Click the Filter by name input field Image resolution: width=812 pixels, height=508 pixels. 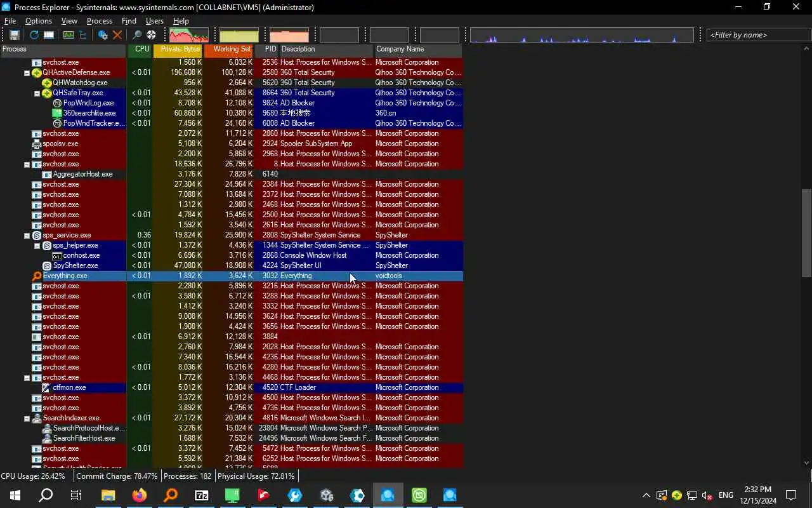coord(759,35)
